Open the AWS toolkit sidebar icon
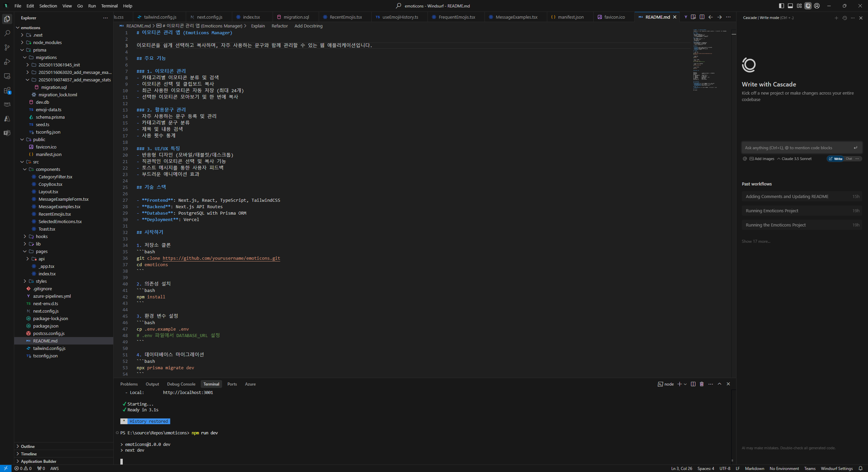 click(x=7, y=104)
